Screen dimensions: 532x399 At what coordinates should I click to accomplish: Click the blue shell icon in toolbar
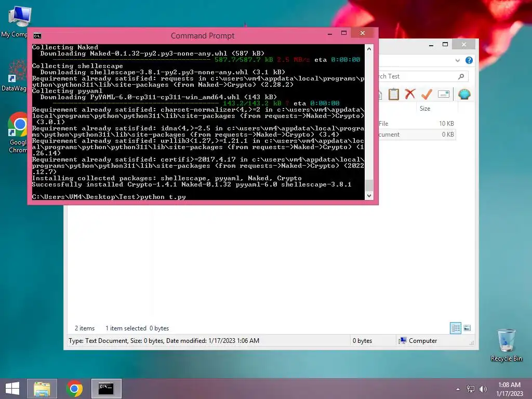pyautogui.click(x=464, y=94)
